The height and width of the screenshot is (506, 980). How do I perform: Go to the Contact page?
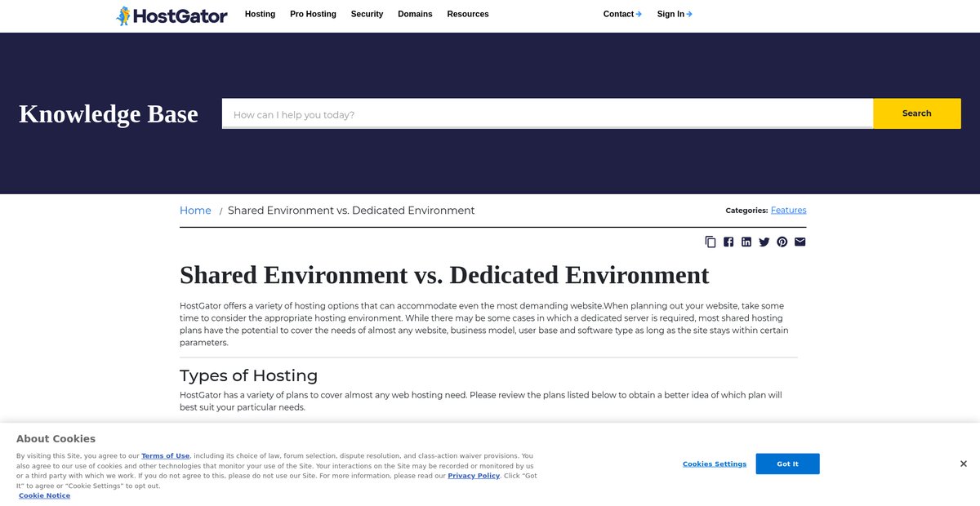[x=622, y=14]
